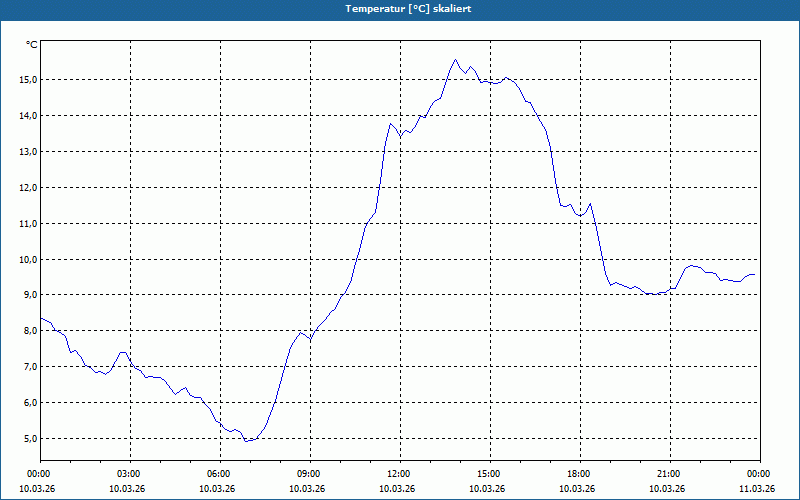Click the 11.03.26 date label
The width and height of the screenshot is (800, 500).
(x=757, y=489)
